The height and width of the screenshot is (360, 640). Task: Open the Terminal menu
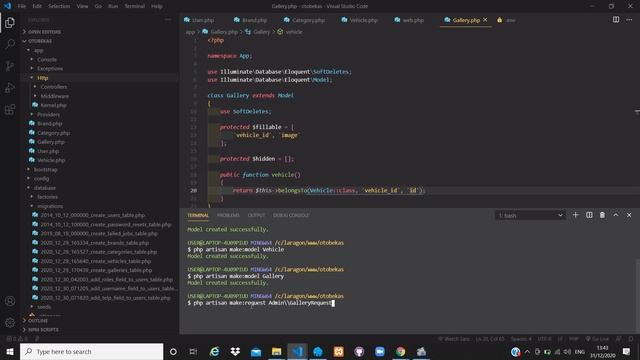point(135,6)
